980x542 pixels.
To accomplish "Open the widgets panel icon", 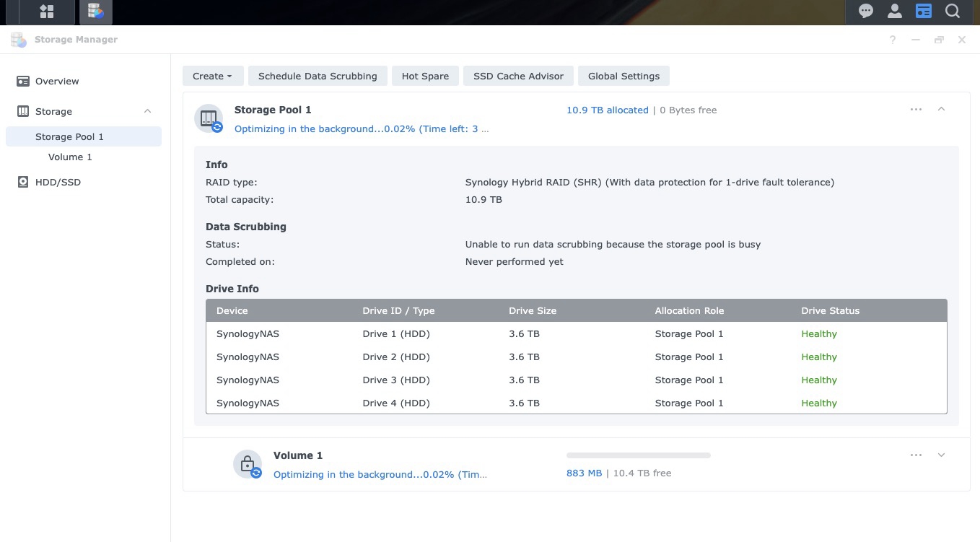I will [923, 11].
